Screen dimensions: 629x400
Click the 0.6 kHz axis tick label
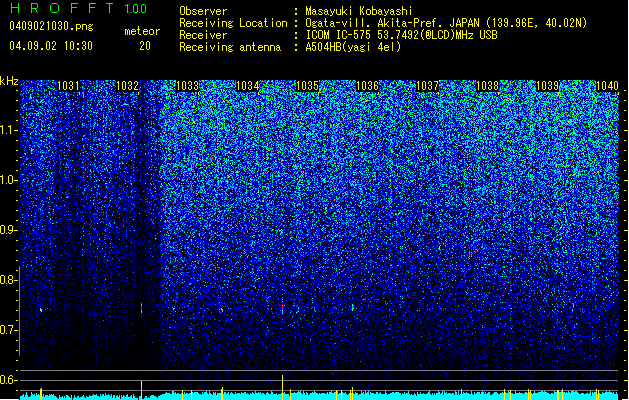[x=9, y=380]
